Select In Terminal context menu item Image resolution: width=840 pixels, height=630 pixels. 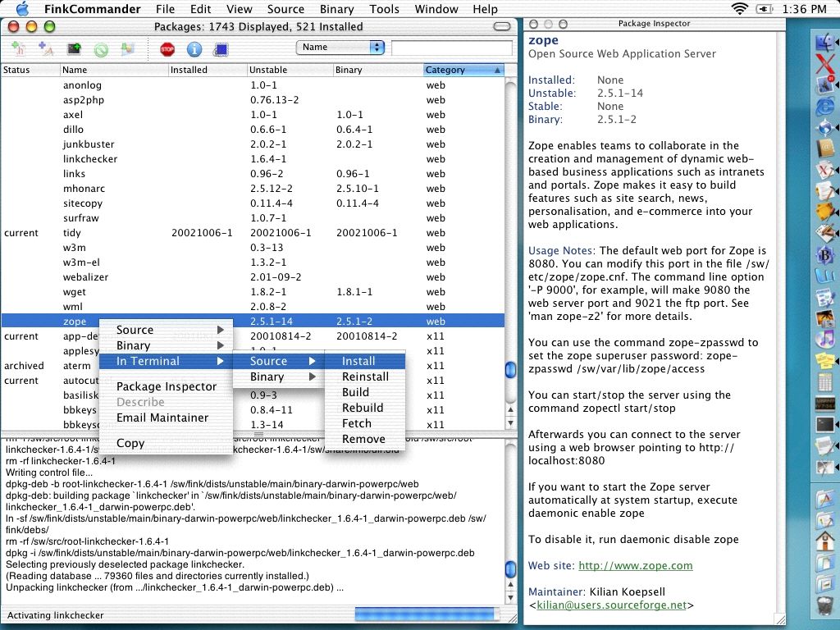(166, 361)
